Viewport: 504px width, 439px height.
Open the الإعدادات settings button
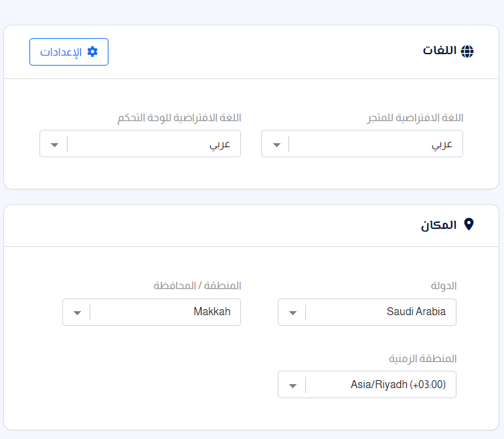point(69,52)
